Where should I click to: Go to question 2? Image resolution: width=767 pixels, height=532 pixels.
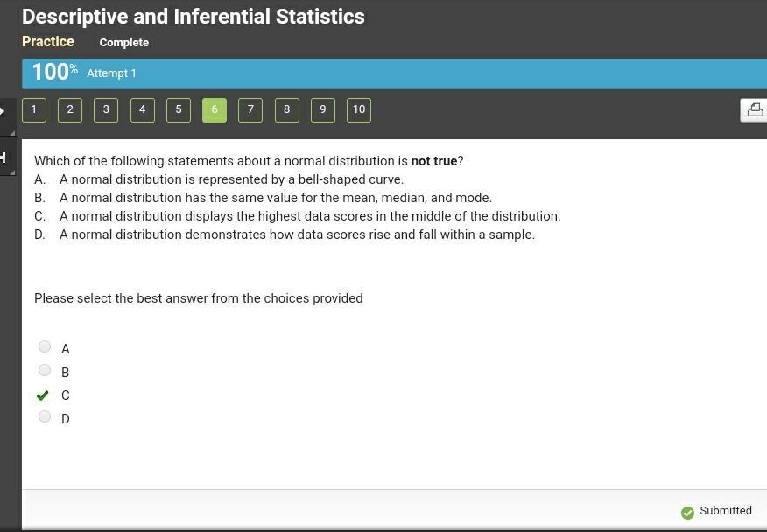pyautogui.click(x=70, y=110)
